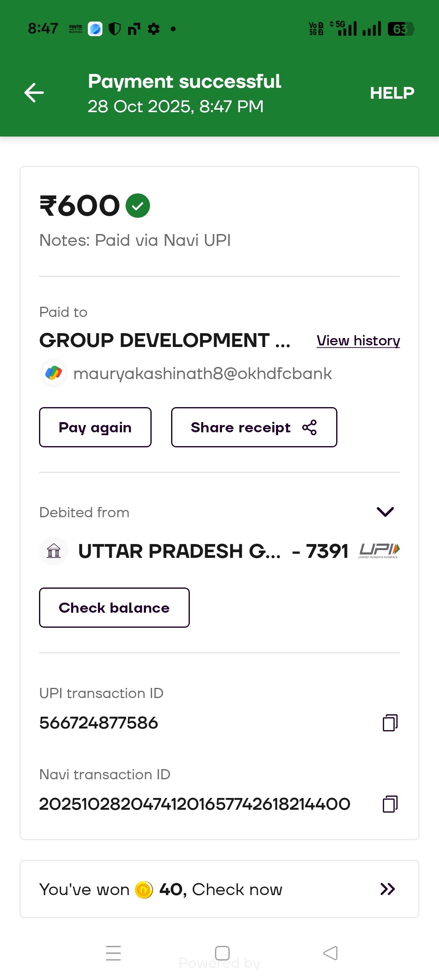
Task: Tap the bank building icon
Action: (54, 551)
